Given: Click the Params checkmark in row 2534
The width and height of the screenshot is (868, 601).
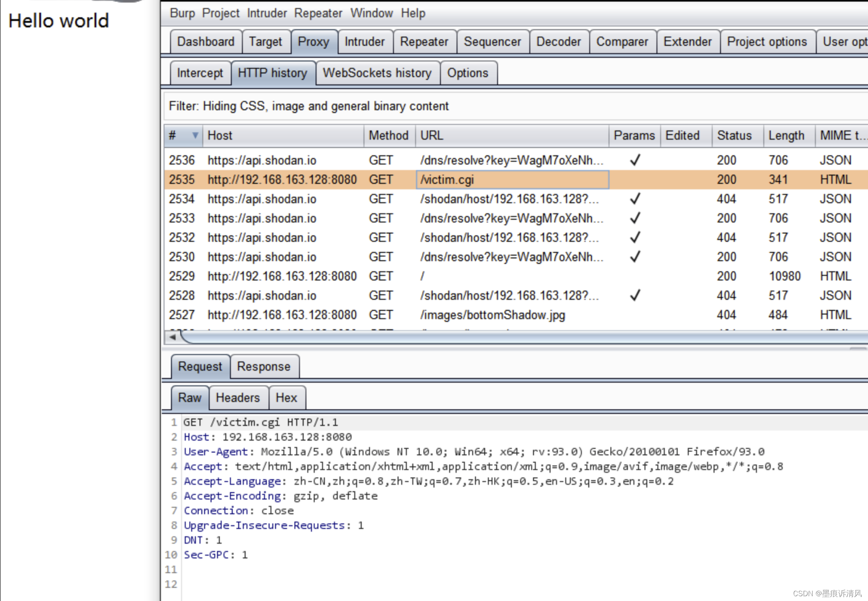Looking at the screenshot, I should (x=635, y=199).
